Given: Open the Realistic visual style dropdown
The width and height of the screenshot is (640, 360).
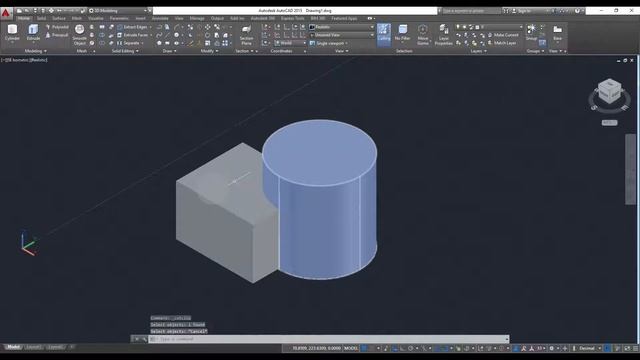Looking at the screenshot, I should coord(342,27).
